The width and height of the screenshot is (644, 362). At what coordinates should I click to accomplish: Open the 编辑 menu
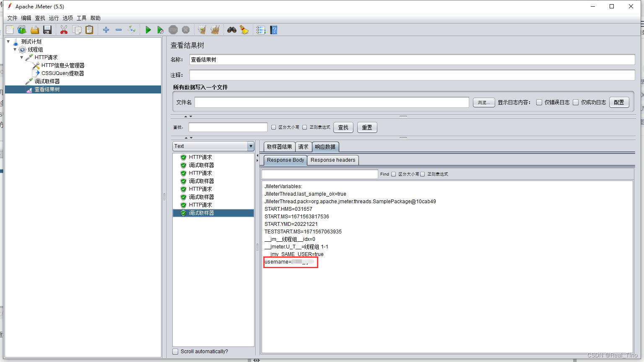coord(26,18)
